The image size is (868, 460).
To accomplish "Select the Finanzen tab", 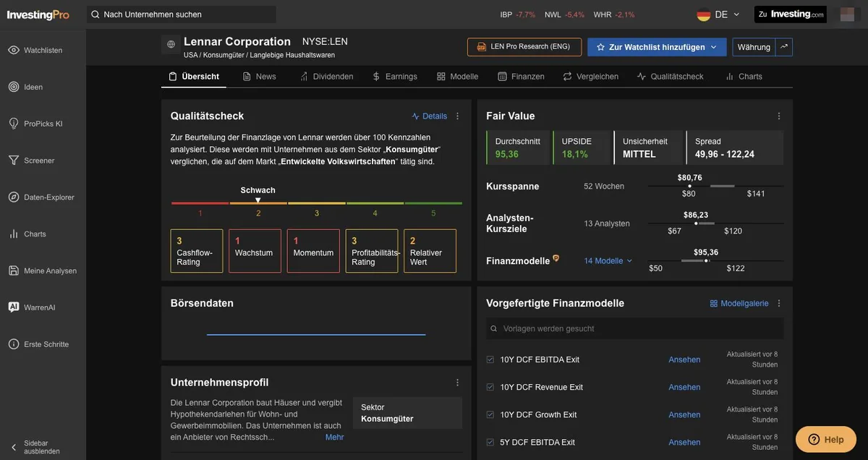I will pyautogui.click(x=521, y=77).
